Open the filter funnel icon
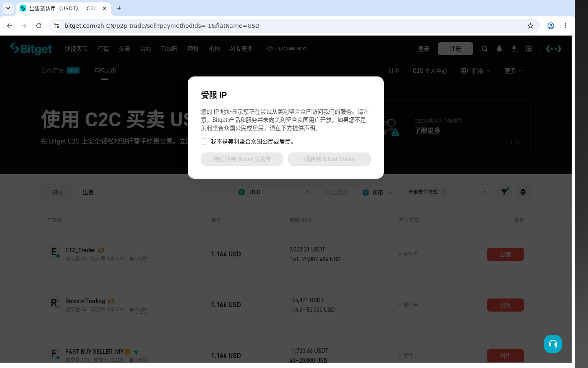This screenshot has height=368, width=588. pyautogui.click(x=505, y=192)
